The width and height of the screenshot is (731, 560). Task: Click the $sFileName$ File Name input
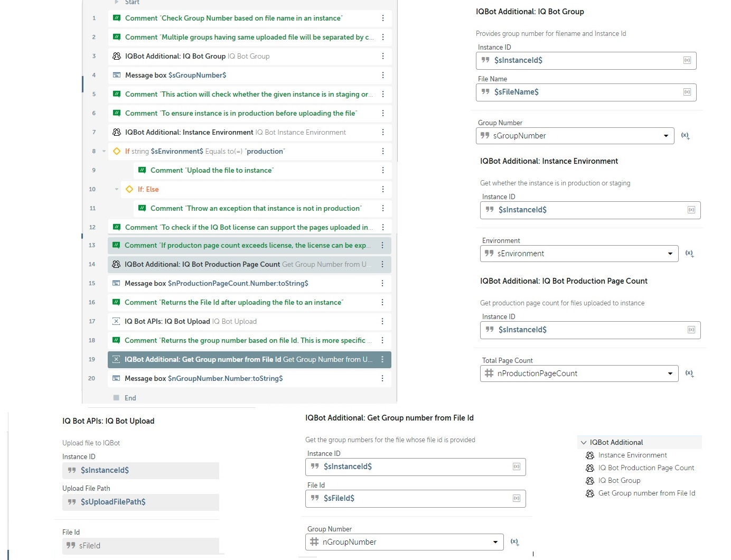(586, 92)
